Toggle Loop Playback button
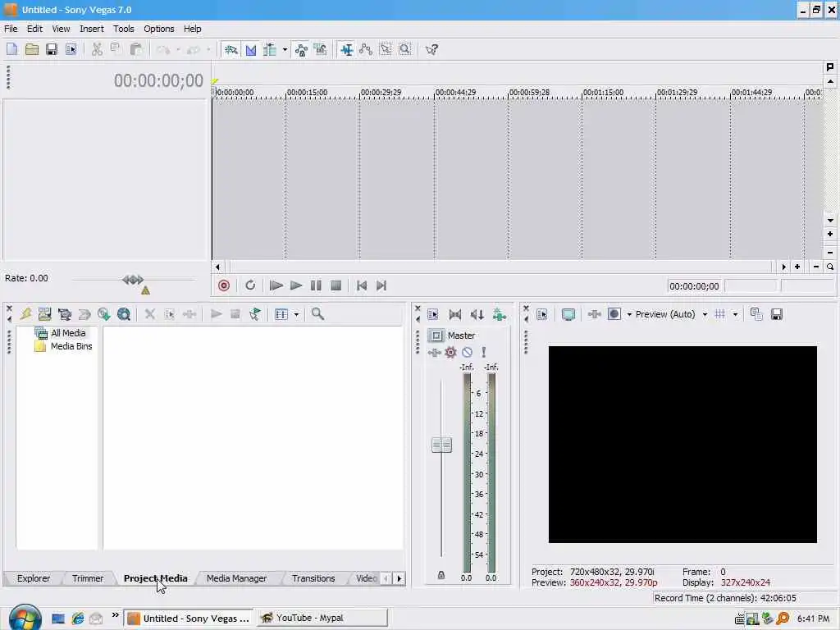This screenshot has height=630, width=840. 250,285
